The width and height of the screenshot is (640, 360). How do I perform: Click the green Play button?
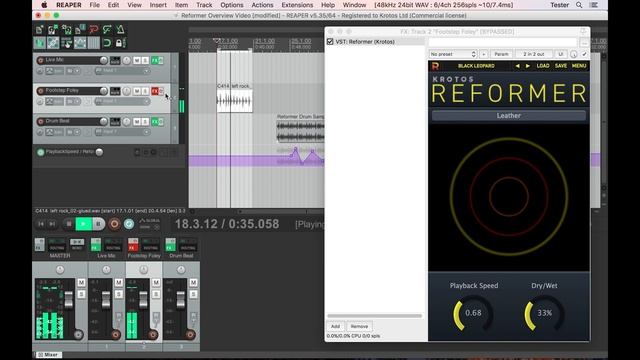[x=83, y=224]
